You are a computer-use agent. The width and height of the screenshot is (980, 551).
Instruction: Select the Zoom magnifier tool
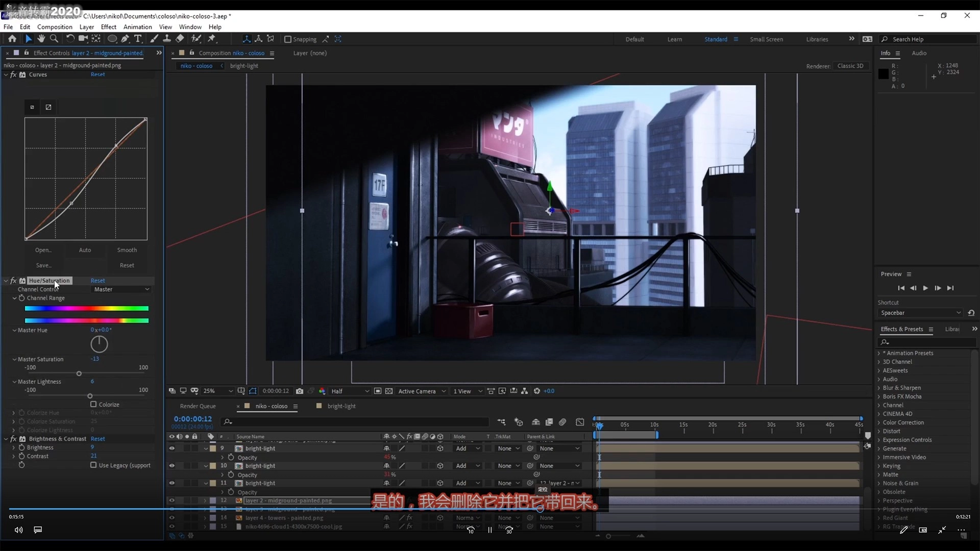pos(54,39)
